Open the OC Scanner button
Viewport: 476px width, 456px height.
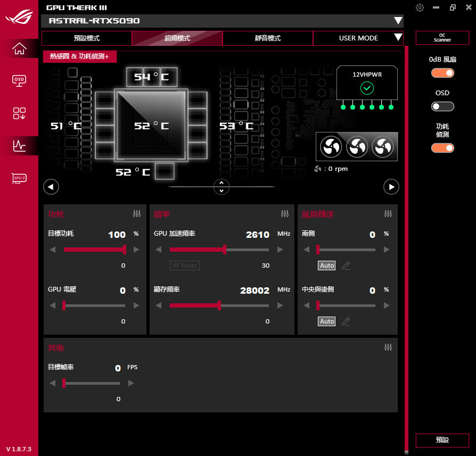(442, 38)
